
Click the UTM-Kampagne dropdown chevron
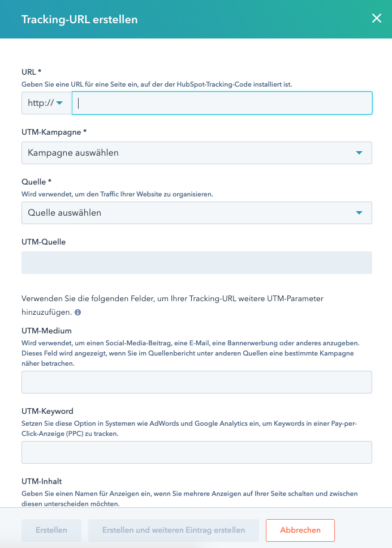tap(359, 153)
